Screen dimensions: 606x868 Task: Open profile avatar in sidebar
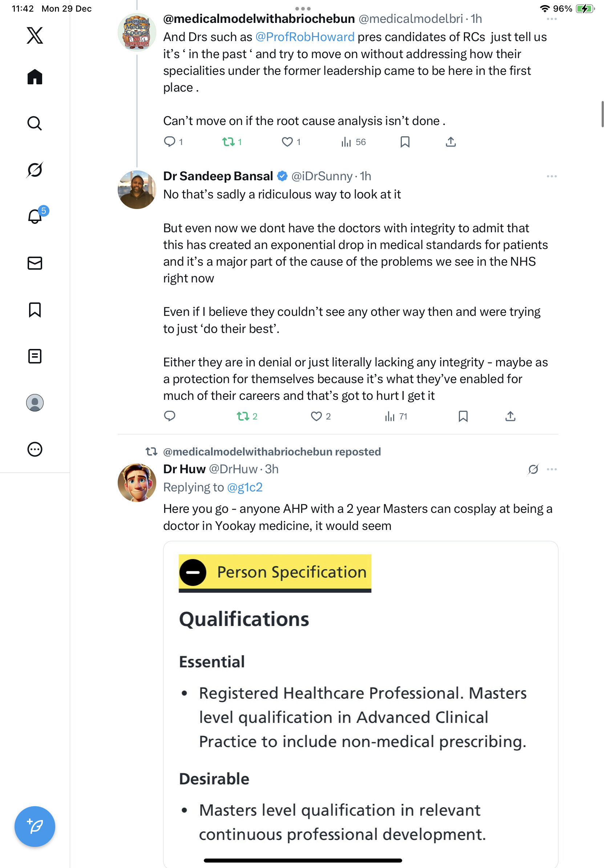pyautogui.click(x=35, y=403)
